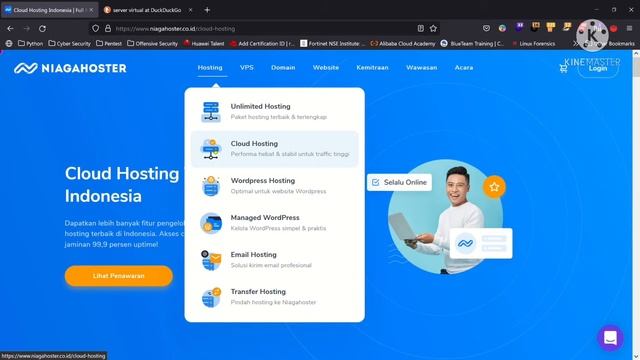The height and width of the screenshot is (360, 640).
Task: Bookmark this page with the star
Action: click(433, 29)
